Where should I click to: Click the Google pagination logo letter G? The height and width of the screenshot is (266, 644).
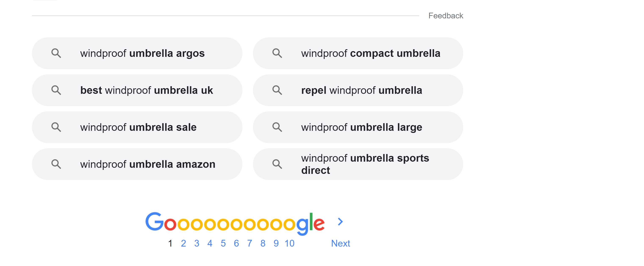155,221
